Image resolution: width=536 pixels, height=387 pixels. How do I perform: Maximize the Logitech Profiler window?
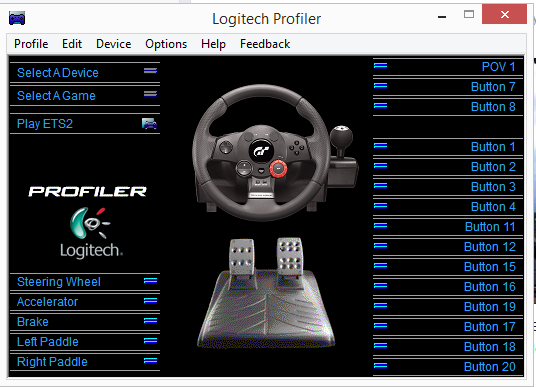[469, 14]
